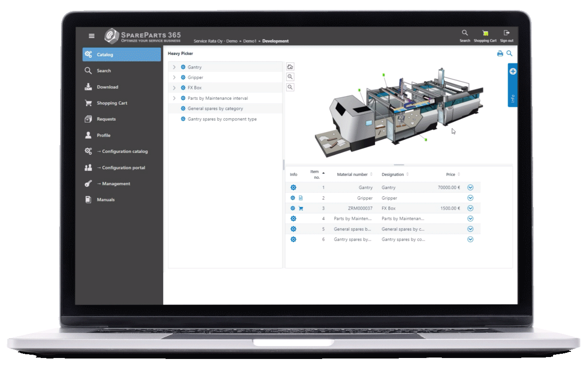The width and height of the screenshot is (588, 376).
Task: Click the printer icon above the machine image
Action: click(x=500, y=54)
